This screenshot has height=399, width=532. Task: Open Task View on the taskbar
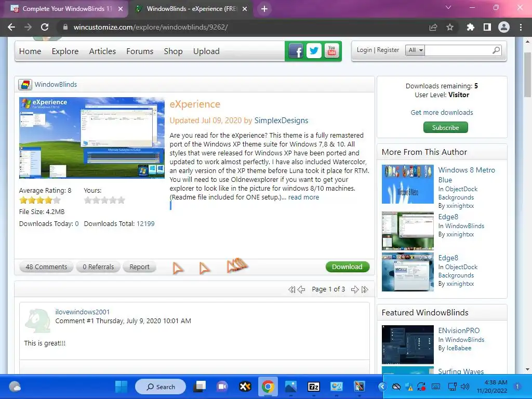click(199, 387)
